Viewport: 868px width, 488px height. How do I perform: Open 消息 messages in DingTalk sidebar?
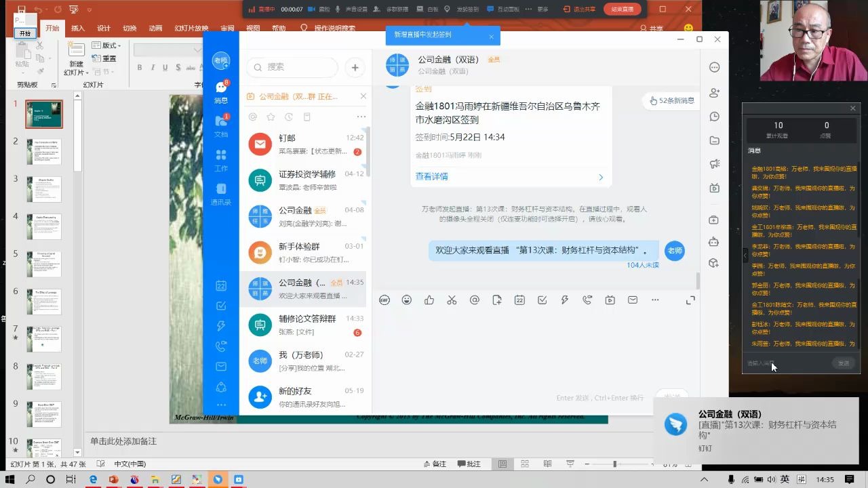[x=221, y=92]
